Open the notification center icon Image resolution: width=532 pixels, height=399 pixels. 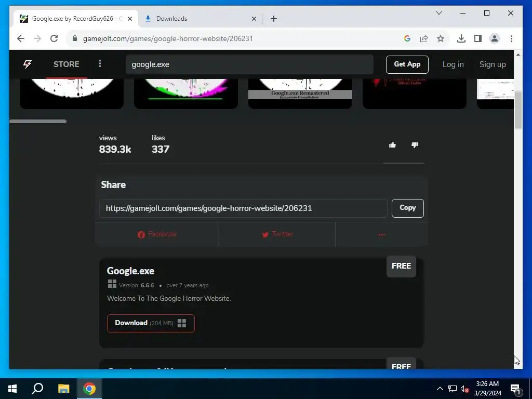pyautogui.click(x=515, y=389)
